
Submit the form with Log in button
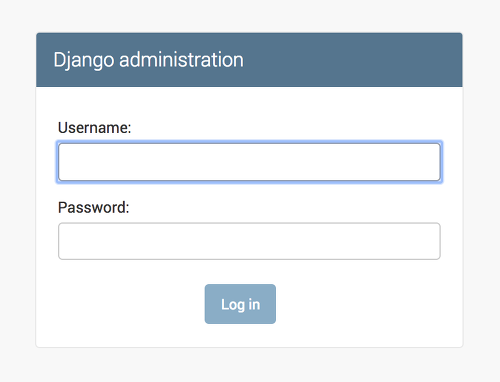[240, 304]
